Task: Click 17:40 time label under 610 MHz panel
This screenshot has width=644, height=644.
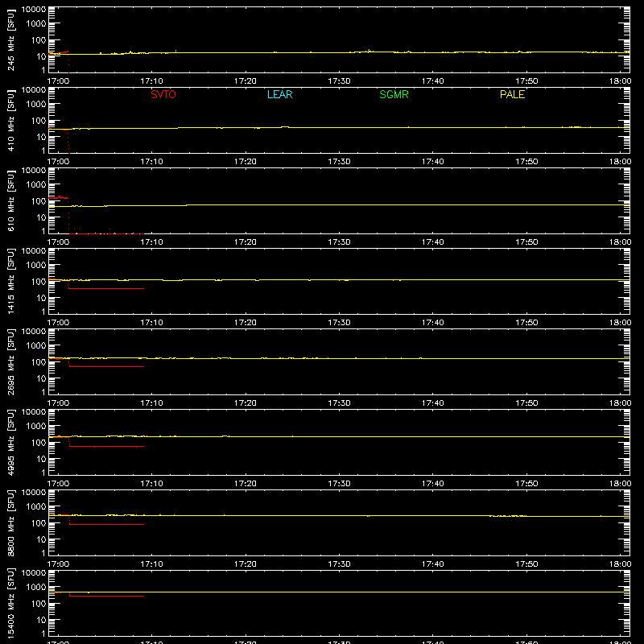Action: [432, 242]
